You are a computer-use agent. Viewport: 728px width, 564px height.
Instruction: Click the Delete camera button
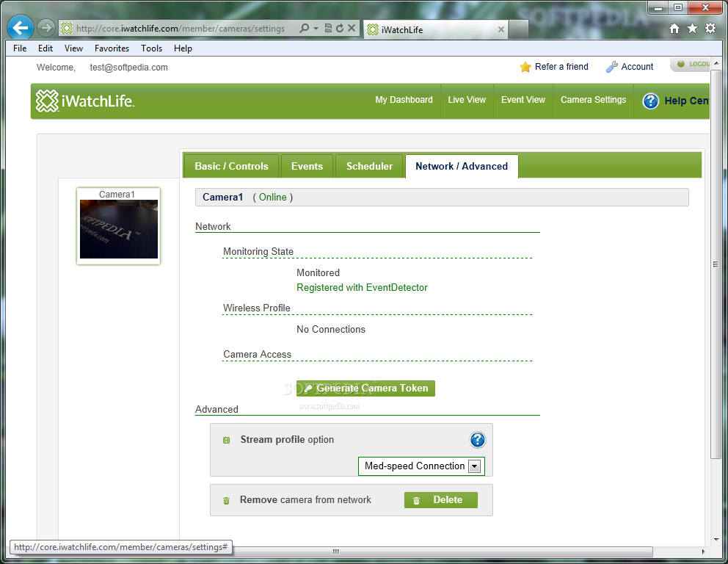(440, 500)
